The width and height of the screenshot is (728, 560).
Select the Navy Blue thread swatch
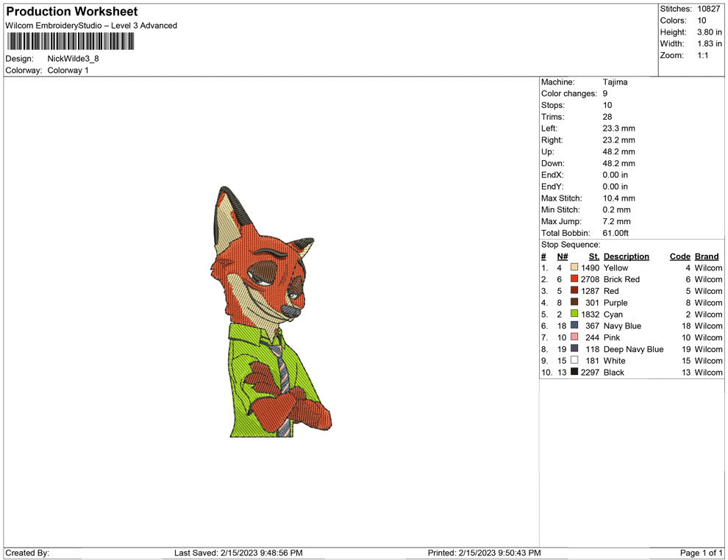coord(574,326)
